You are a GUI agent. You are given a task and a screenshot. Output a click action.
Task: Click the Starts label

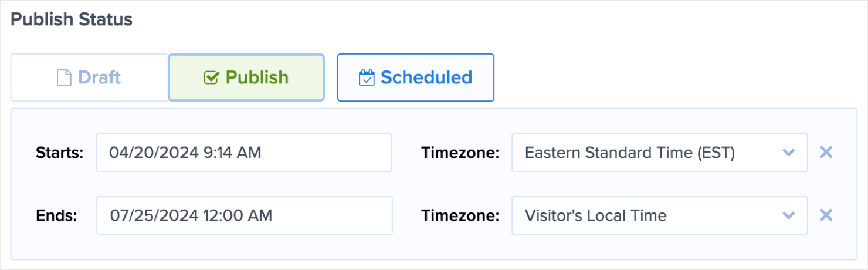(x=60, y=153)
